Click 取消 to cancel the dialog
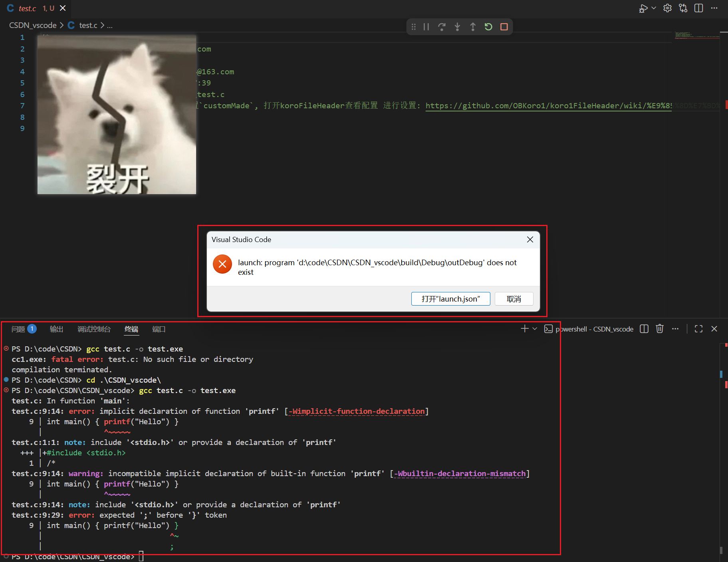The image size is (728, 562). (x=514, y=299)
